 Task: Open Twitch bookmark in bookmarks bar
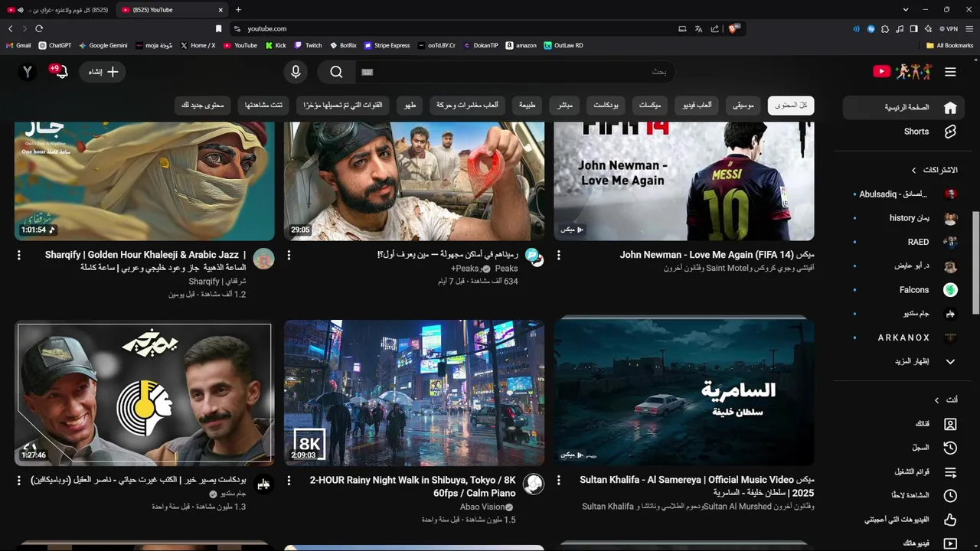[x=309, y=45]
